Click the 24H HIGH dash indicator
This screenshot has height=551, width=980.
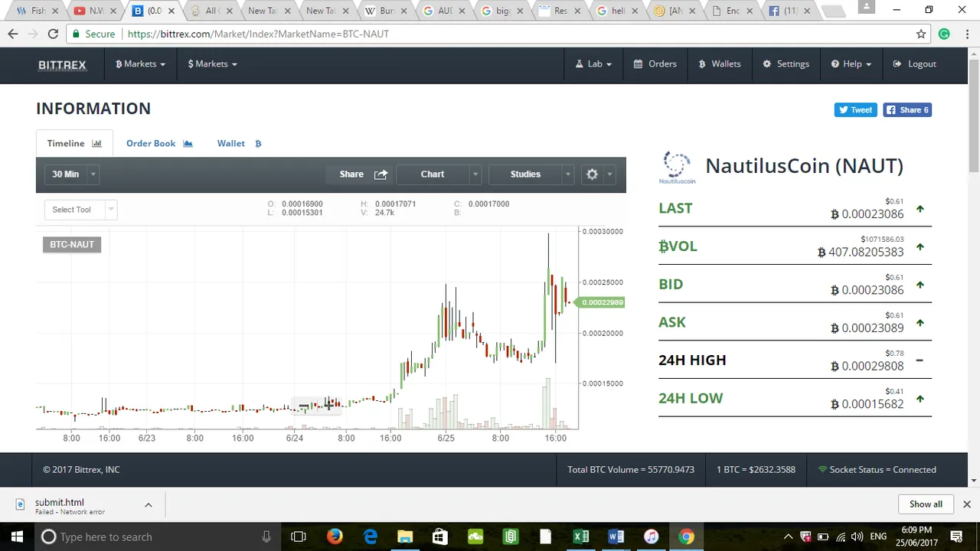pos(920,360)
